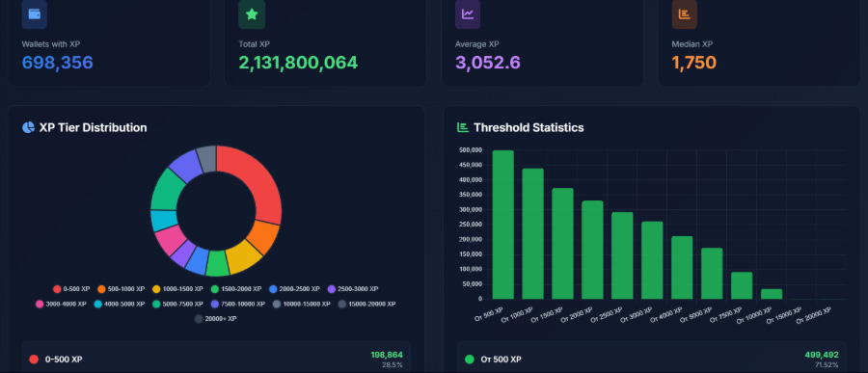Screen dimensions: 868x373
Task: Hide the 20000+ XP legend series
Action: [x=215, y=319]
